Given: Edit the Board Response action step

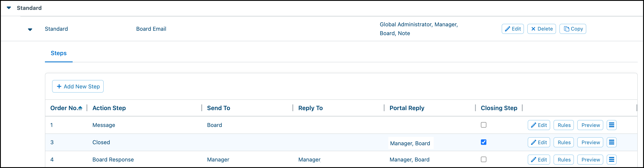Looking at the screenshot, I should (539, 160).
